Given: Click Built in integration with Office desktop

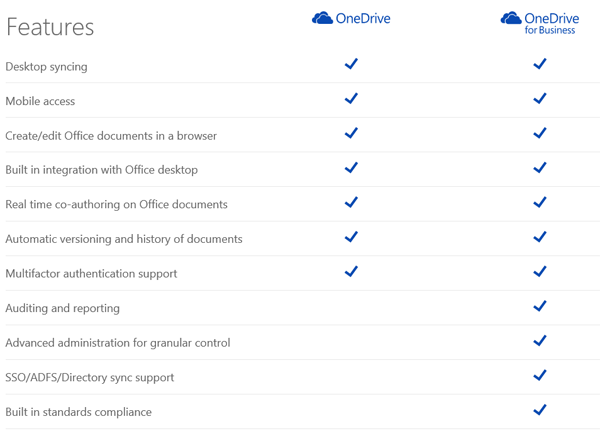Looking at the screenshot, I should (101, 170).
